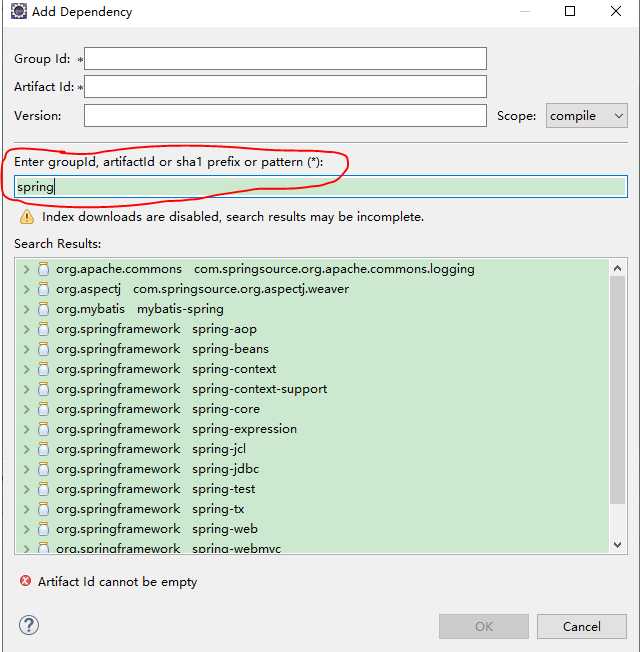640x652 pixels.
Task: Click the jar icon for spring-web row
Action: pos(43,529)
